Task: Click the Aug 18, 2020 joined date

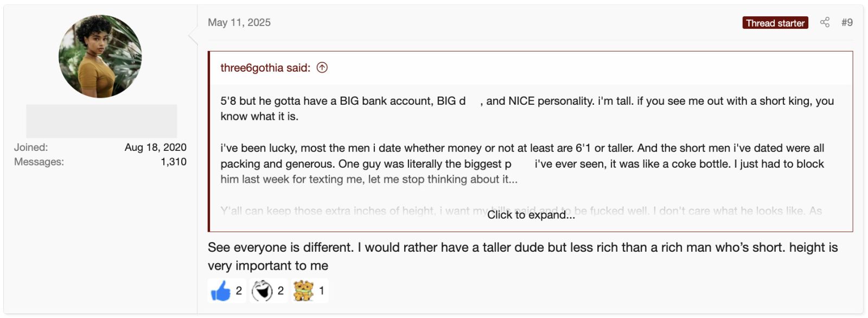Action: coord(156,147)
